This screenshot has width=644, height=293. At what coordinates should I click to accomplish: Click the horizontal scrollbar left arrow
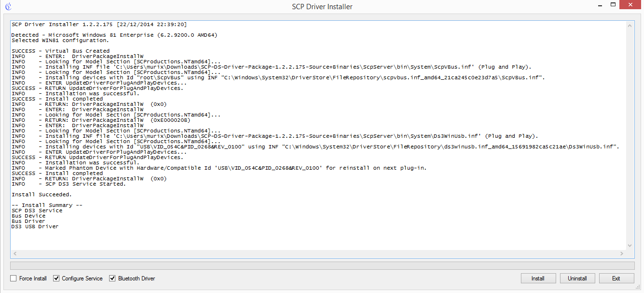[x=15, y=253]
